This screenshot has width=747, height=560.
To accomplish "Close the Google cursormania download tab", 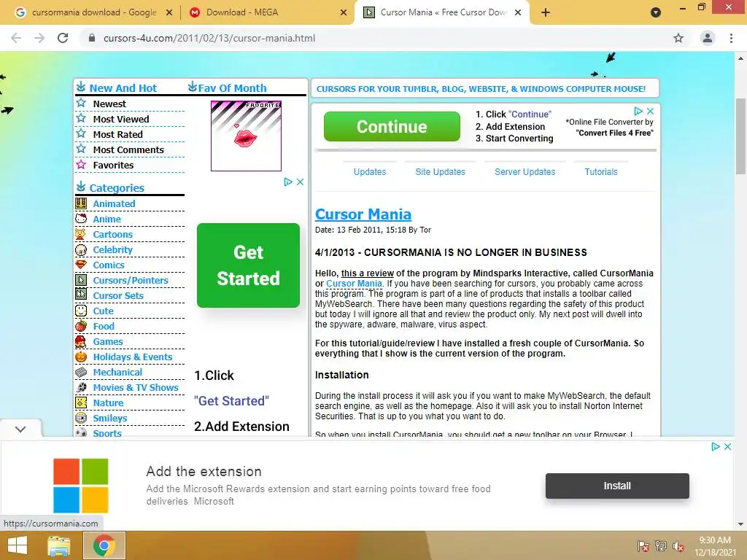I will [x=169, y=12].
